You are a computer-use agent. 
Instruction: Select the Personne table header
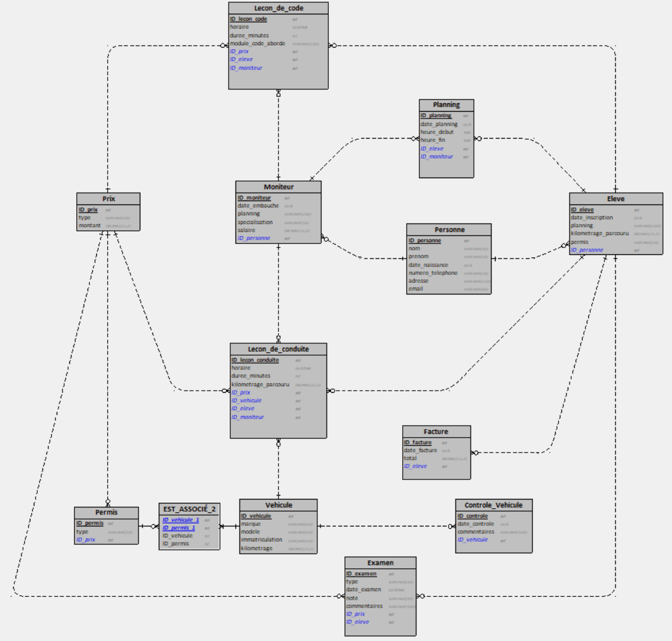tap(449, 230)
